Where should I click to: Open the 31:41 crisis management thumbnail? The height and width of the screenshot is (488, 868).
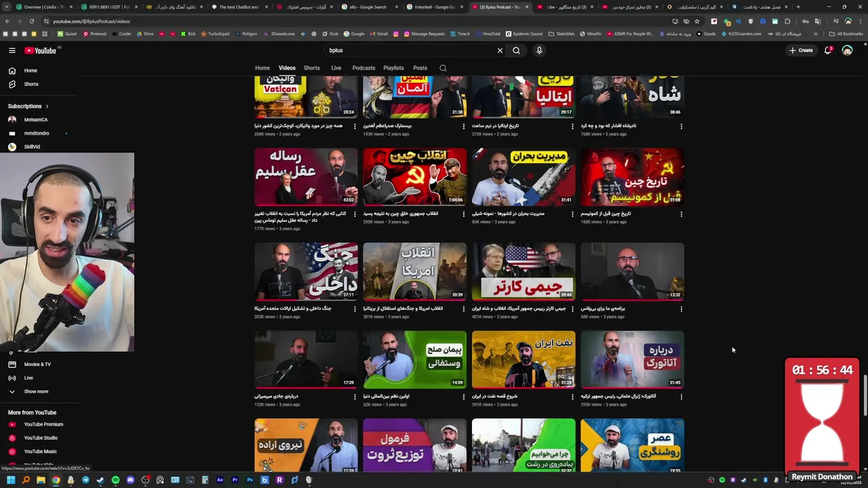[524, 177]
